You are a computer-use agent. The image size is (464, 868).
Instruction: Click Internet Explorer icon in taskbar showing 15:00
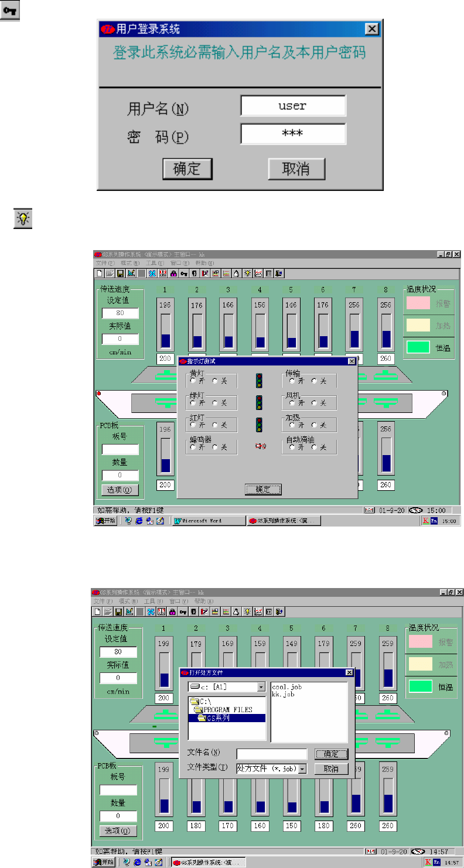[x=138, y=520]
